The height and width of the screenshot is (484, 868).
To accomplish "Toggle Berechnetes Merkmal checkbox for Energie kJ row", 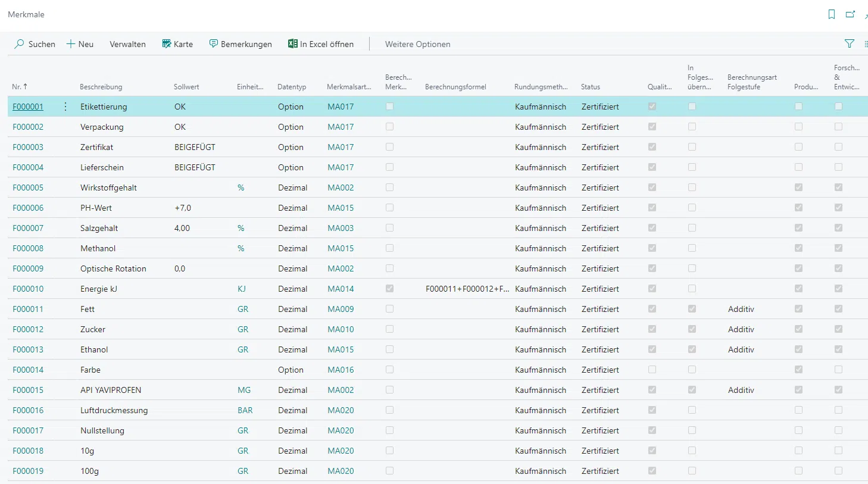I will [x=389, y=289].
